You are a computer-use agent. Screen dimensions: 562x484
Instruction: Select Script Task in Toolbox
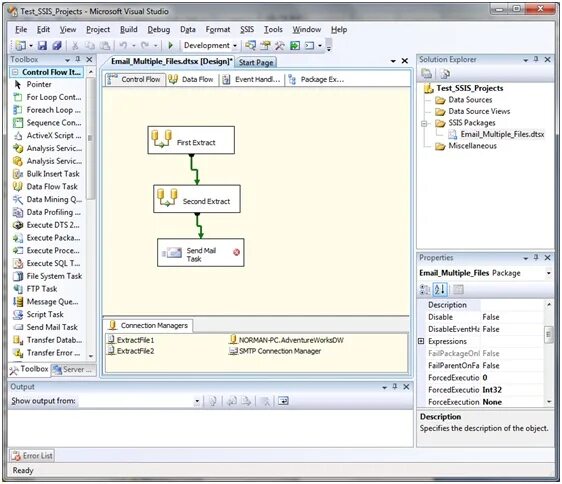coord(38,314)
